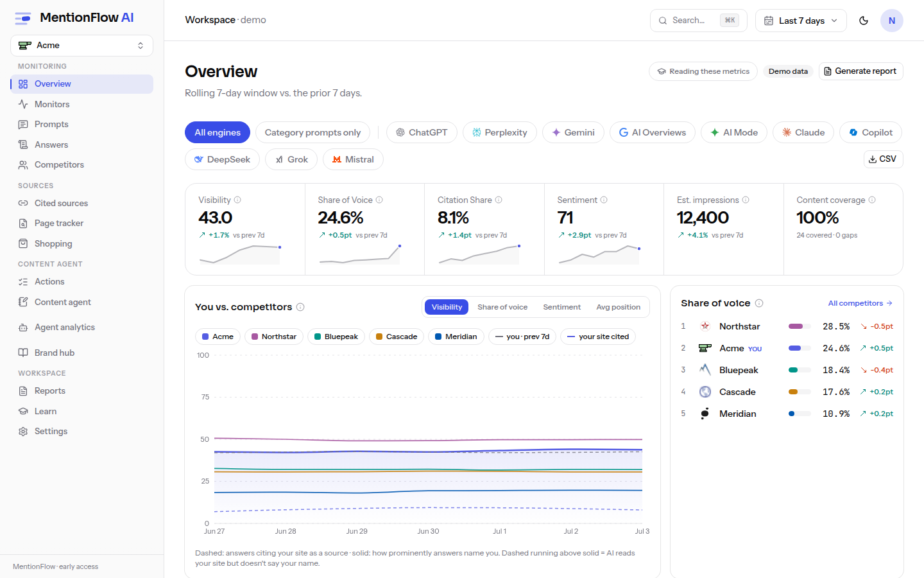Open Answers in the sidebar

(81, 144)
